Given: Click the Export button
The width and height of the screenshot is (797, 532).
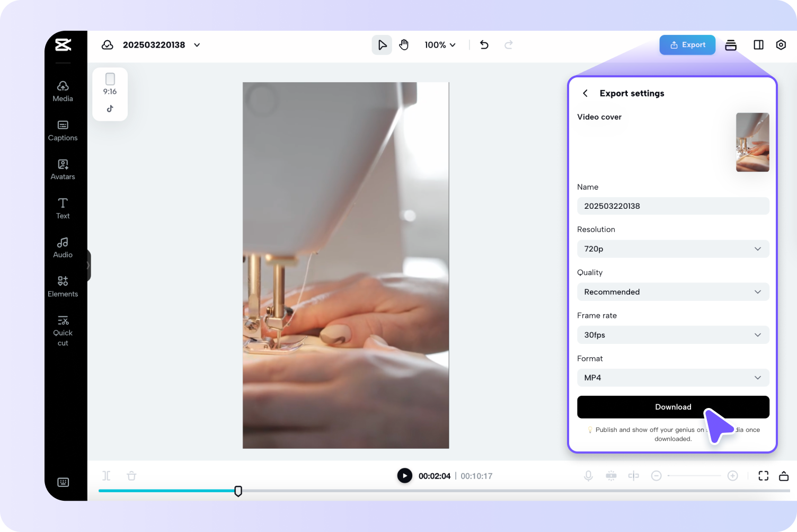Looking at the screenshot, I should coord(687,45).
